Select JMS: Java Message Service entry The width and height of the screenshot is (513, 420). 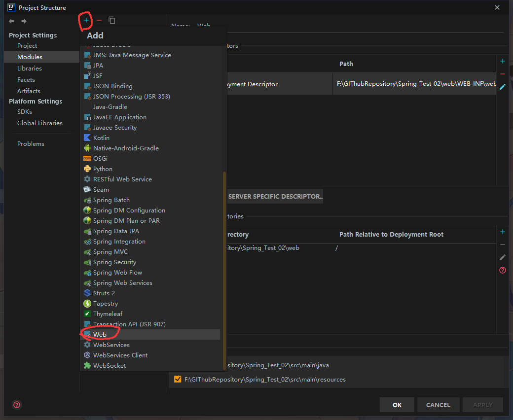coord(150,55)
